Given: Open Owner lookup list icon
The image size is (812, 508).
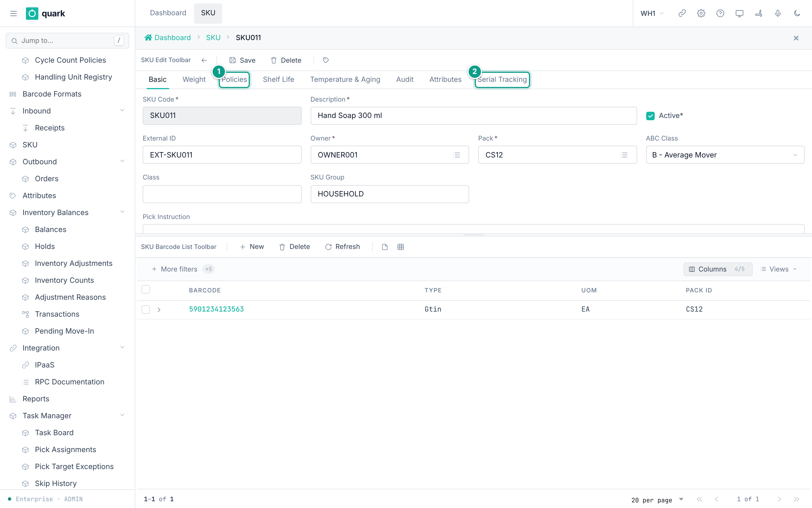Looking at the screenshot, I should click(456, 155).
